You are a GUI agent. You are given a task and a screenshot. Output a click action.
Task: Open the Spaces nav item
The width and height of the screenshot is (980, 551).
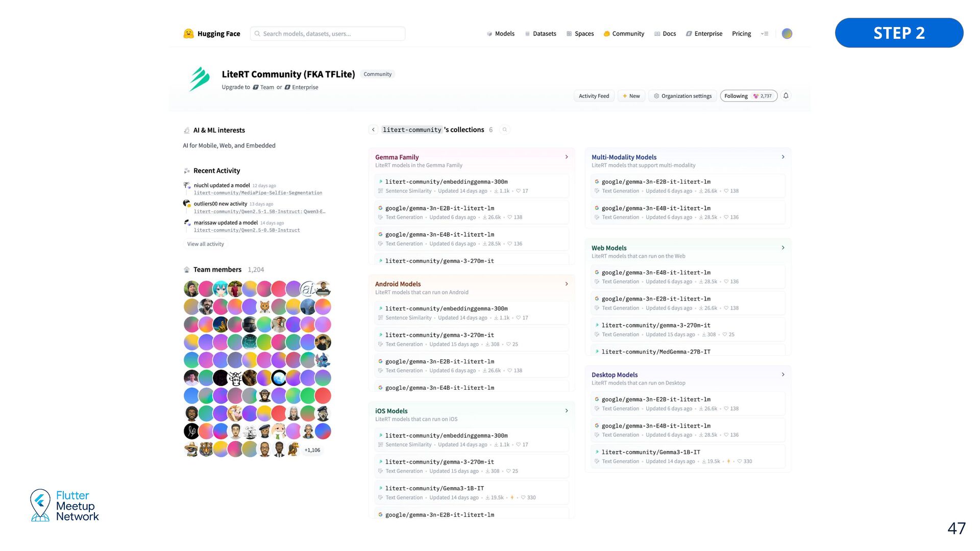(x=580, y=34)
